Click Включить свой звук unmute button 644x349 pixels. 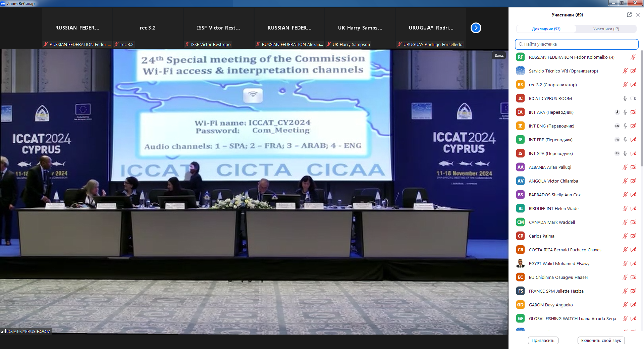pos(601,340)
